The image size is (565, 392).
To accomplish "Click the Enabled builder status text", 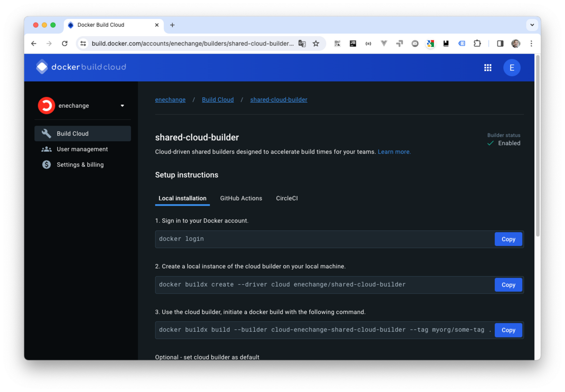I will 509,143.
